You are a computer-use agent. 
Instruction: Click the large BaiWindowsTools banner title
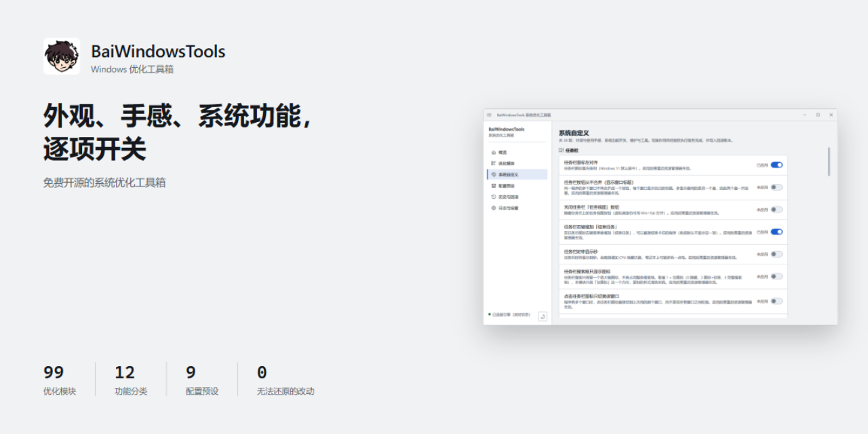point(158,52)
